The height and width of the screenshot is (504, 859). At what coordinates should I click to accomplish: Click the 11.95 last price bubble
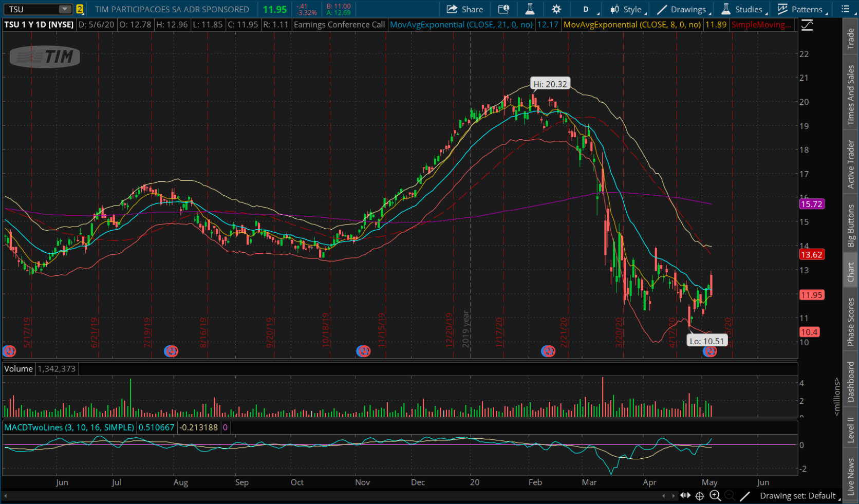[812, 295]
